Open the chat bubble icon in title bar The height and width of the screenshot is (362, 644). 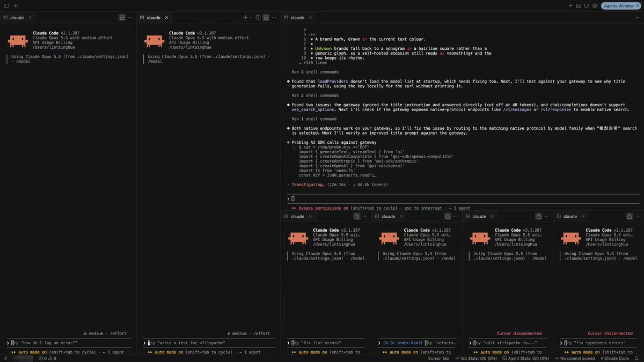point(587,5)
